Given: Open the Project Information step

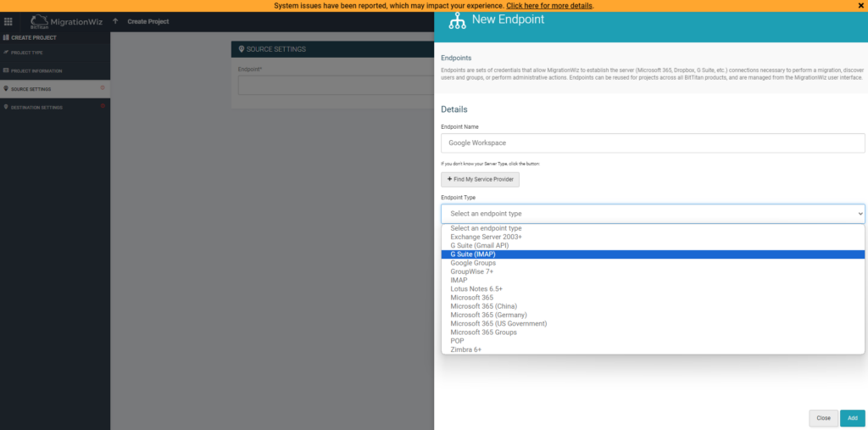Looking at the screenshot, I should [36, 70].
